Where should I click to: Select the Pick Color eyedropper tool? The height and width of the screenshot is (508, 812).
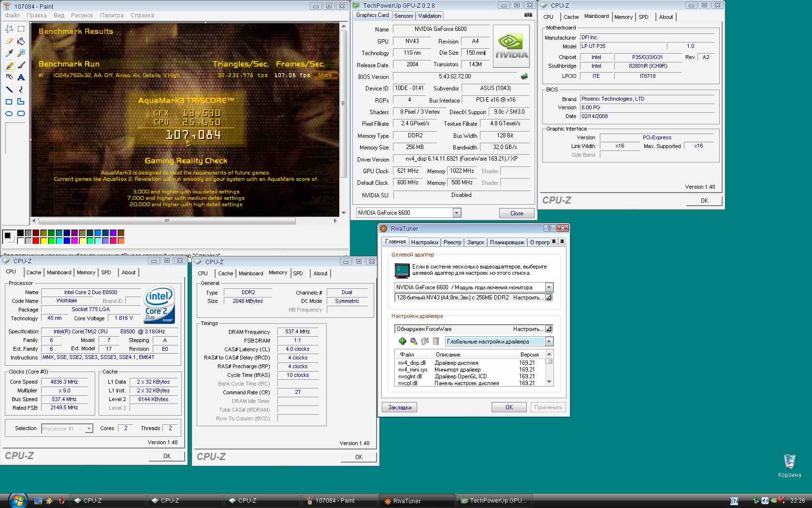(9, 53)
